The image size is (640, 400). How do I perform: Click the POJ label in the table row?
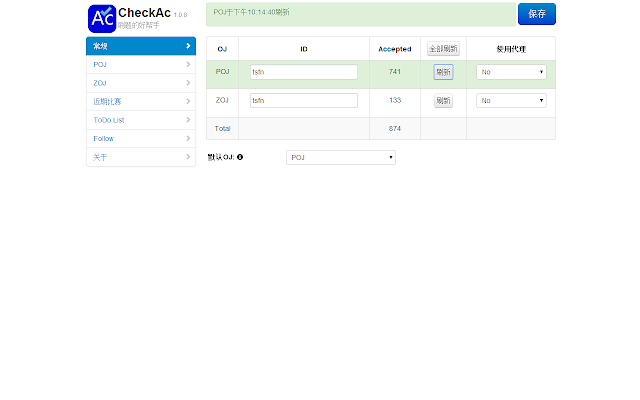222,71
